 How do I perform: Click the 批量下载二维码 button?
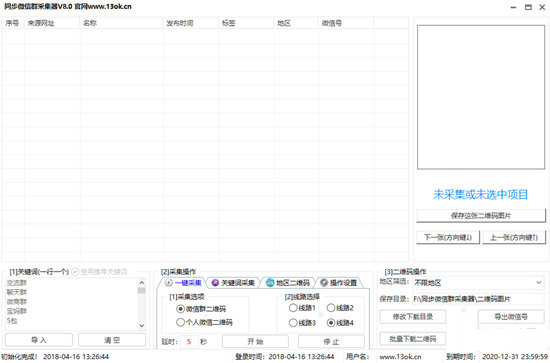pos(413,339)
